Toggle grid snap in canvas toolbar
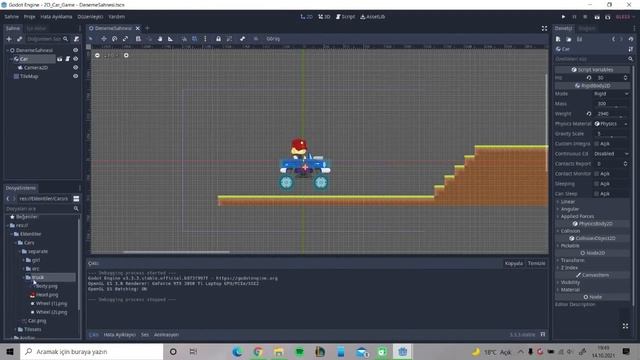The width and height of the screenshot is (640, 360). click(195, 39)
